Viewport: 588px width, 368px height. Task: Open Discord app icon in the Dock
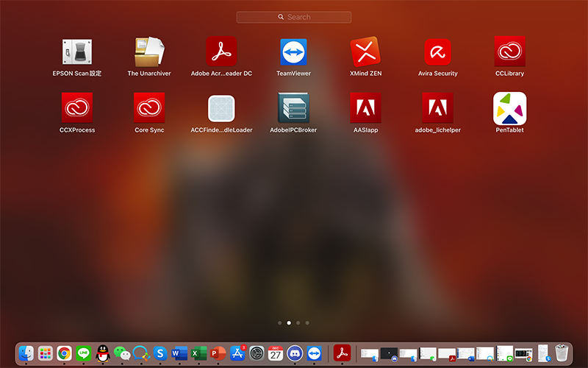point(295,353)
